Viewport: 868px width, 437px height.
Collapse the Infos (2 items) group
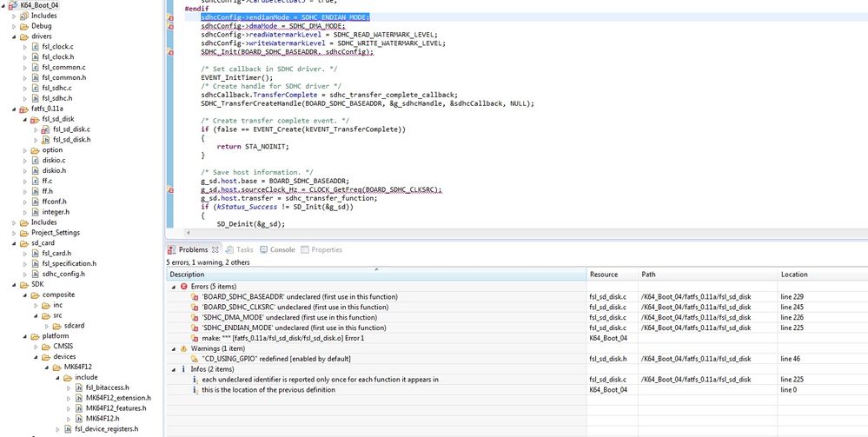click(173, 369)
